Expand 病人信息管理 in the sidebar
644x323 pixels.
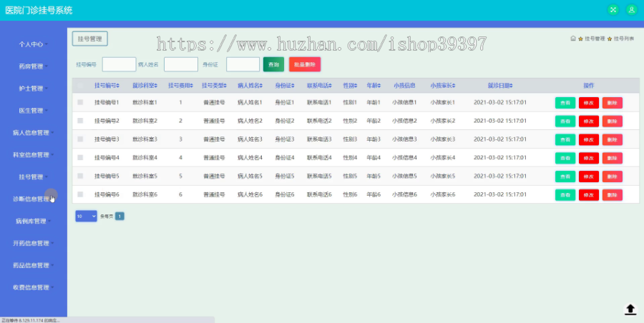click(33, 133)
